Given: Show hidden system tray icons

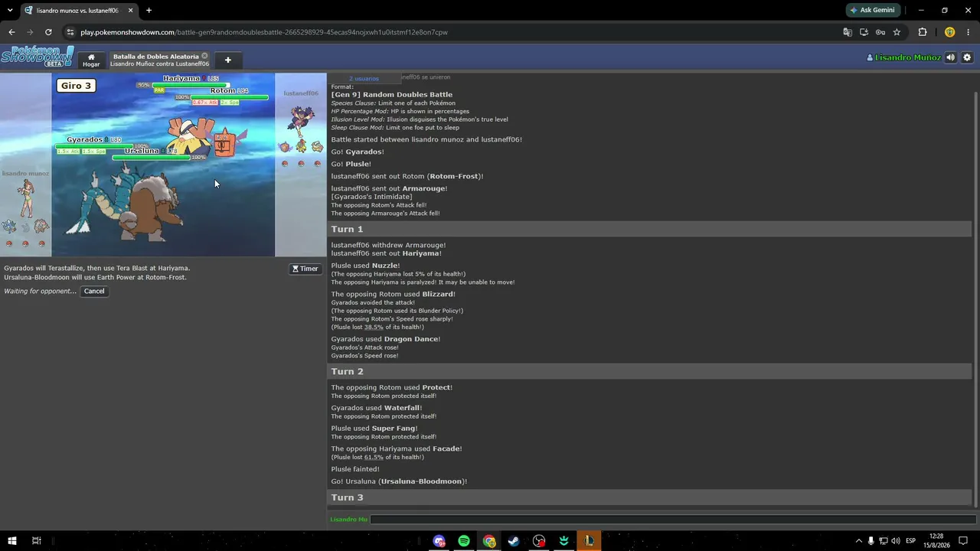Looking at the screenshot, I should tap(858, 541).
